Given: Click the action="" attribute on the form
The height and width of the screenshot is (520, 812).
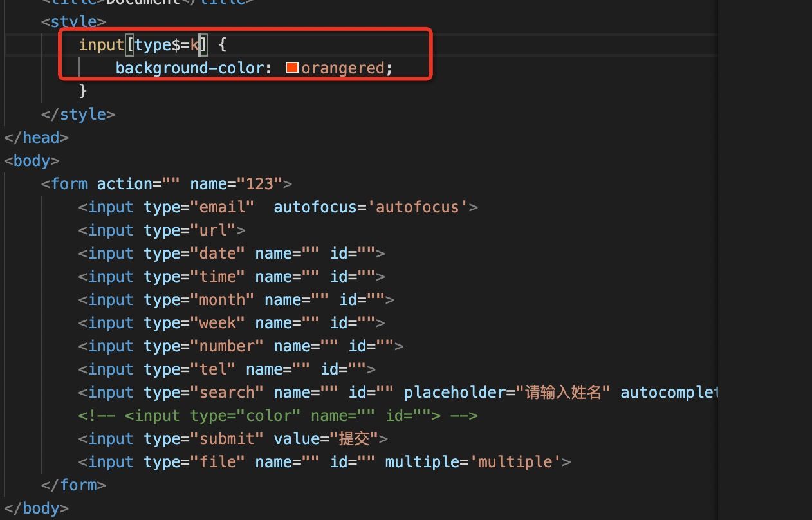Looking at the screenshot, I should click(138, 183).
